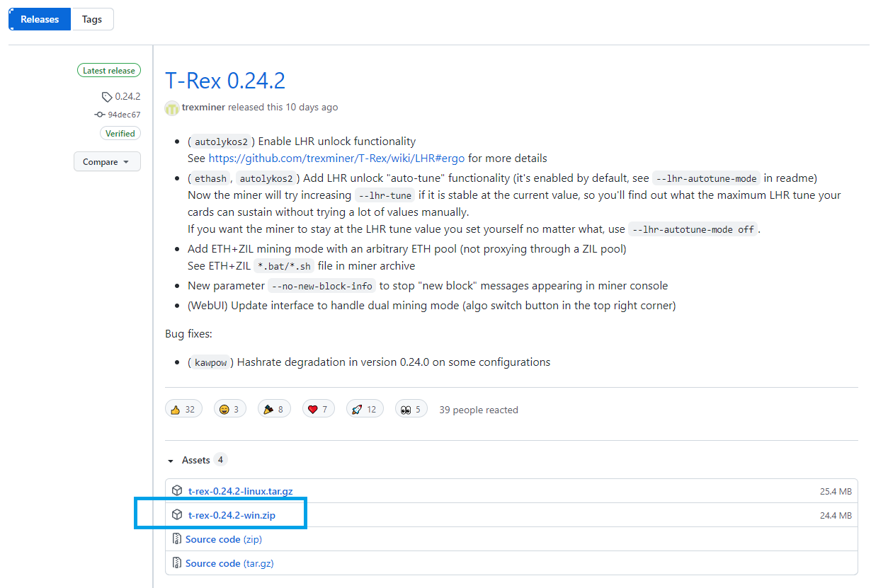Open the T-Rex 0.24.2 release title
871x588 pixels.
[225, 81]
